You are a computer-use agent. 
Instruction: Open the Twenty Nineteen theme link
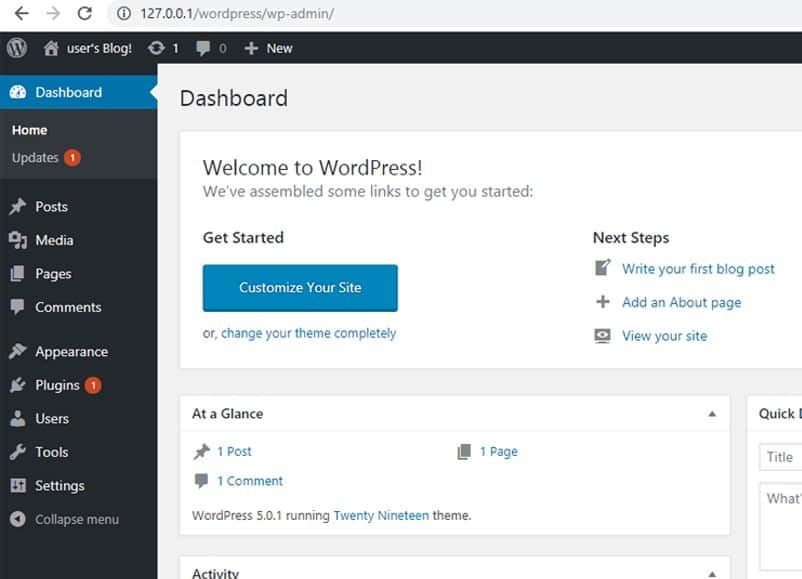pyautogui.click(x=381, y=515)
